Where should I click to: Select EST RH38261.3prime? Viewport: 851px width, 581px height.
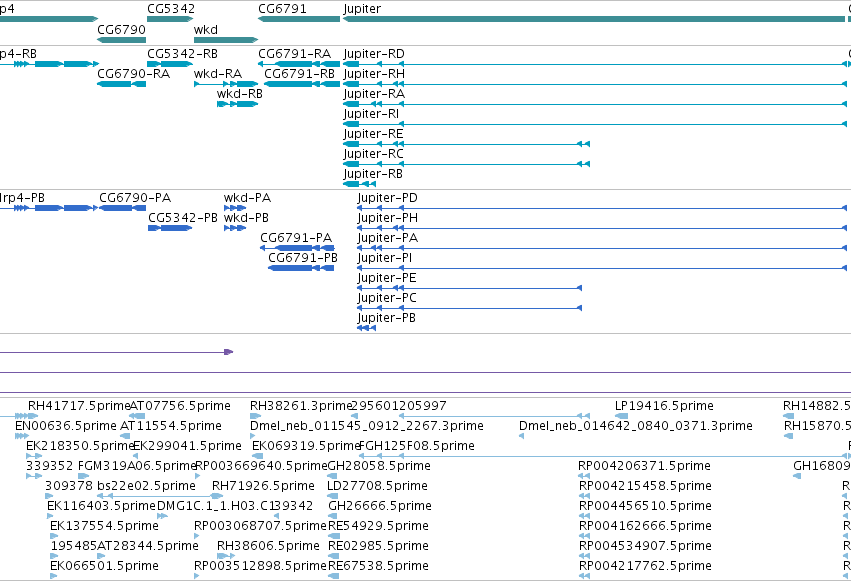301,406
